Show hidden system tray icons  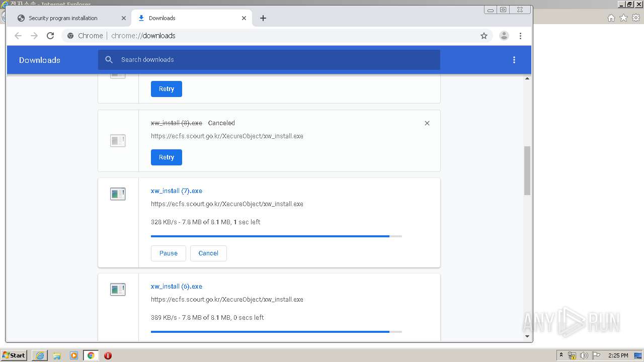click(561, 355)
